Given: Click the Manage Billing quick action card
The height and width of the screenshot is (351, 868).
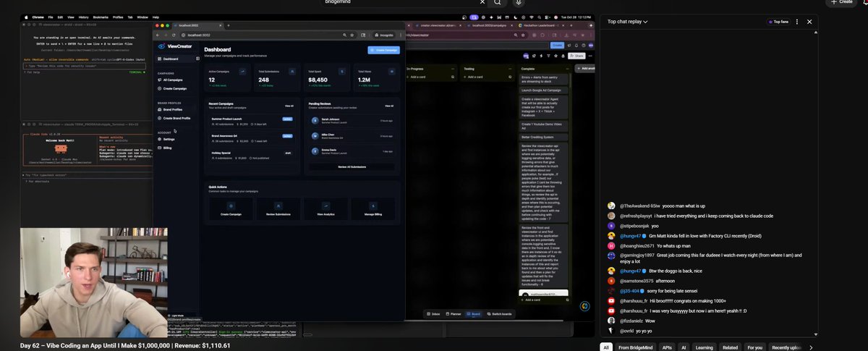Looking at the screenshot, I should pyautogui.click(x=373, y=210).
